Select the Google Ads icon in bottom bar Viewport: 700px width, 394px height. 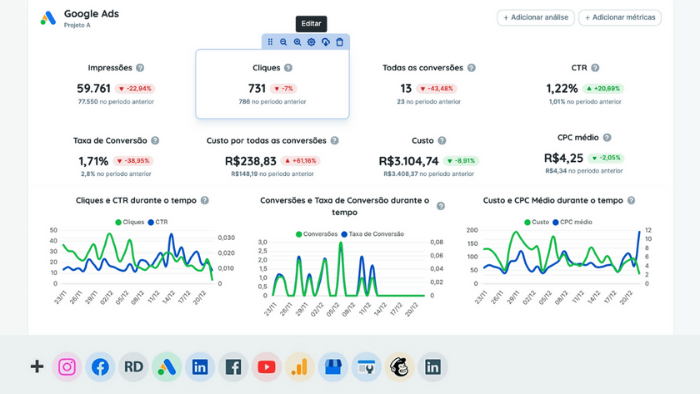167,367
